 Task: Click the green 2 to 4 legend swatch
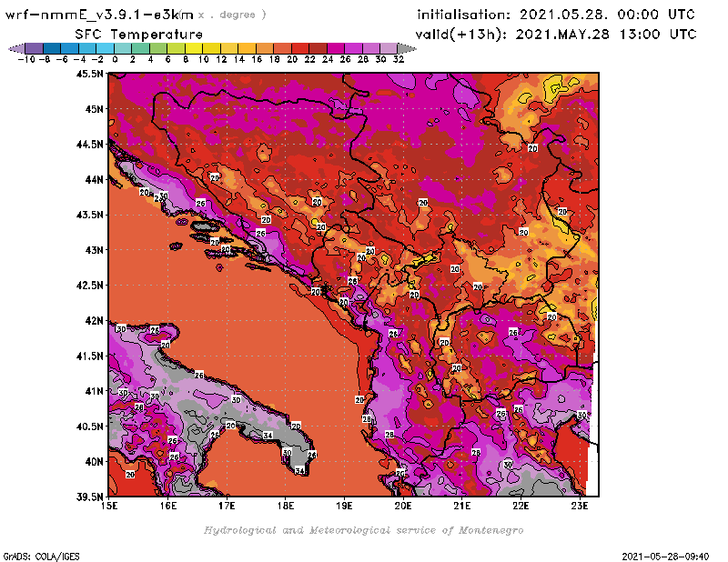coord(140,48)
